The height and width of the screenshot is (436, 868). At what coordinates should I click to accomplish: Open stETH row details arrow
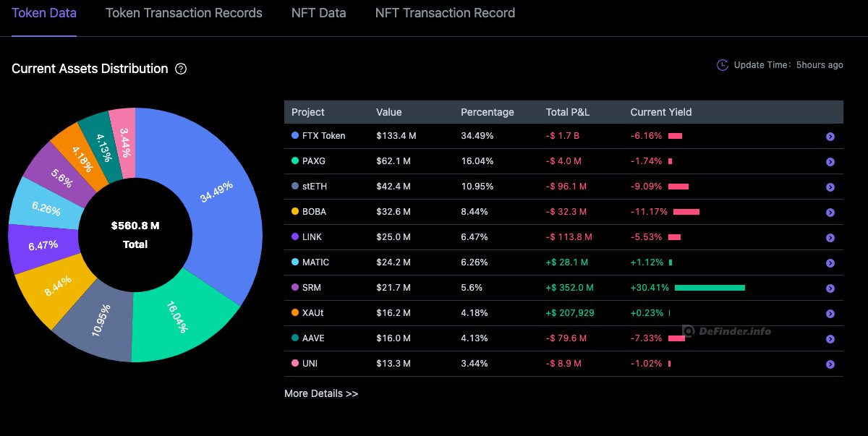tap(830, 187)
